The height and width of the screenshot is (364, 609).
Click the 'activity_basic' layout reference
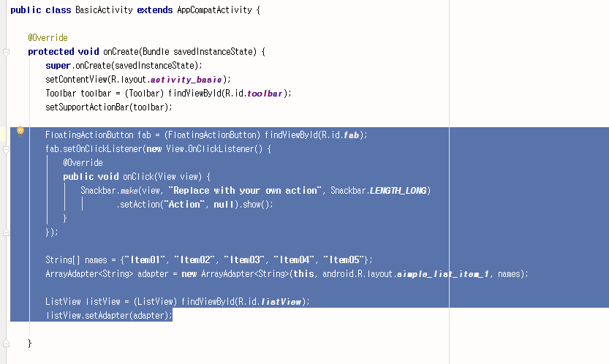(x=186, y=80)
